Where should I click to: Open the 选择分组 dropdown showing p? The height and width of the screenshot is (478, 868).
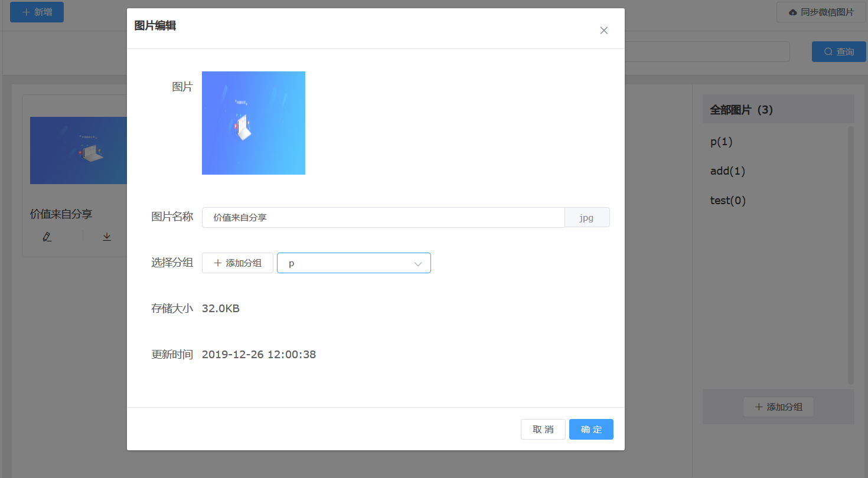[x=354, y=263]
